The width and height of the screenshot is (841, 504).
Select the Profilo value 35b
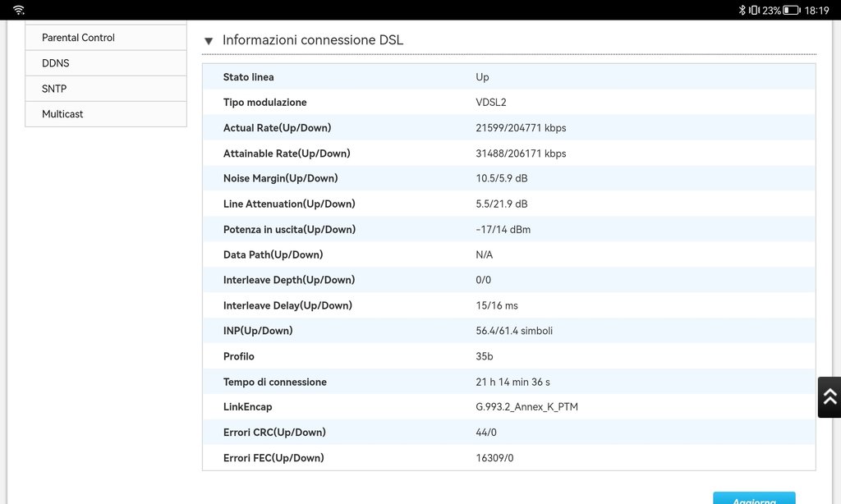pos(485,356)
